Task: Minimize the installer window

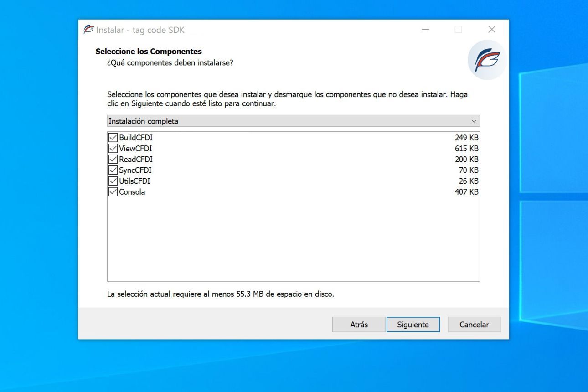Action: click(x=425, y=30)
